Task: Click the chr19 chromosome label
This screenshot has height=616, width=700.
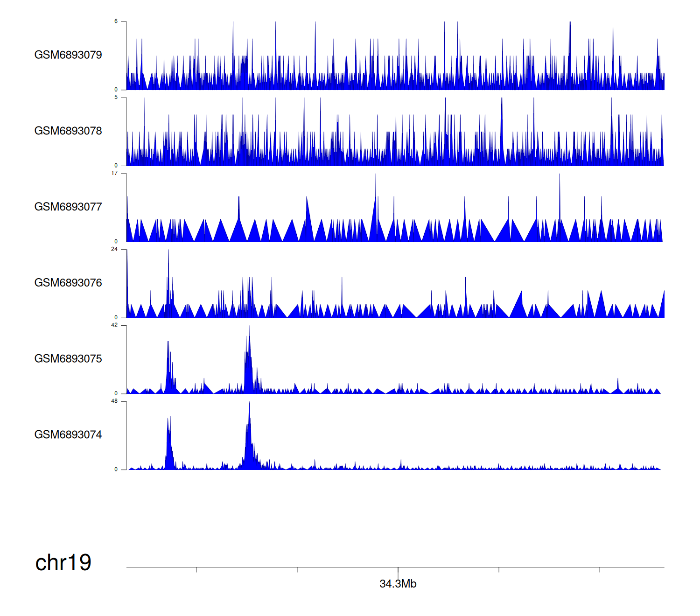Action: tap(63, 563)
